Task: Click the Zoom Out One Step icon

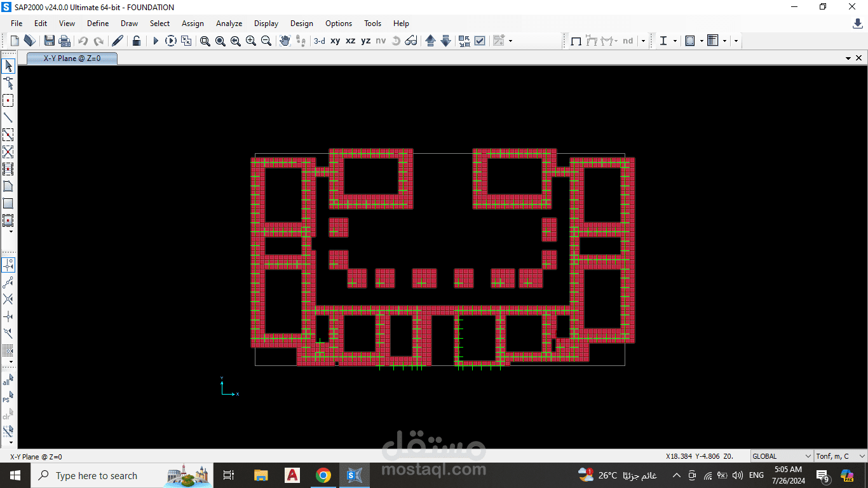Action: [266, 41]
